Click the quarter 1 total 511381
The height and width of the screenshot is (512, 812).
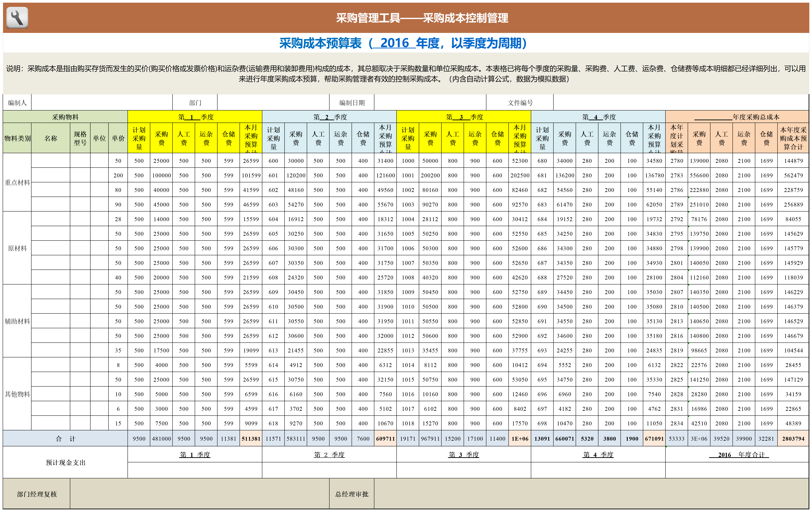(251, 439)
